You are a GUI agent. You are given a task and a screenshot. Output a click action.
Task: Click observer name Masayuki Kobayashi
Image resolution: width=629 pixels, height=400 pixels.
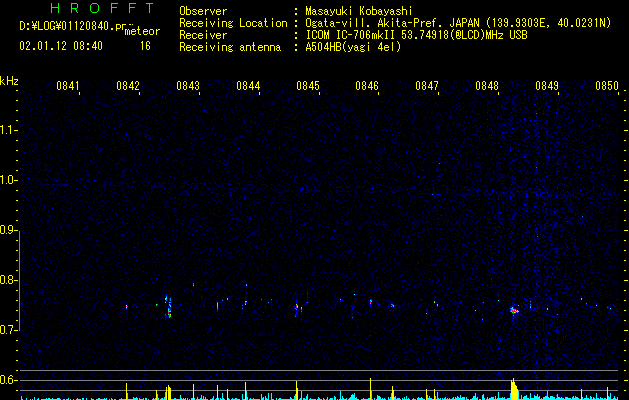(x=359, y=11)
